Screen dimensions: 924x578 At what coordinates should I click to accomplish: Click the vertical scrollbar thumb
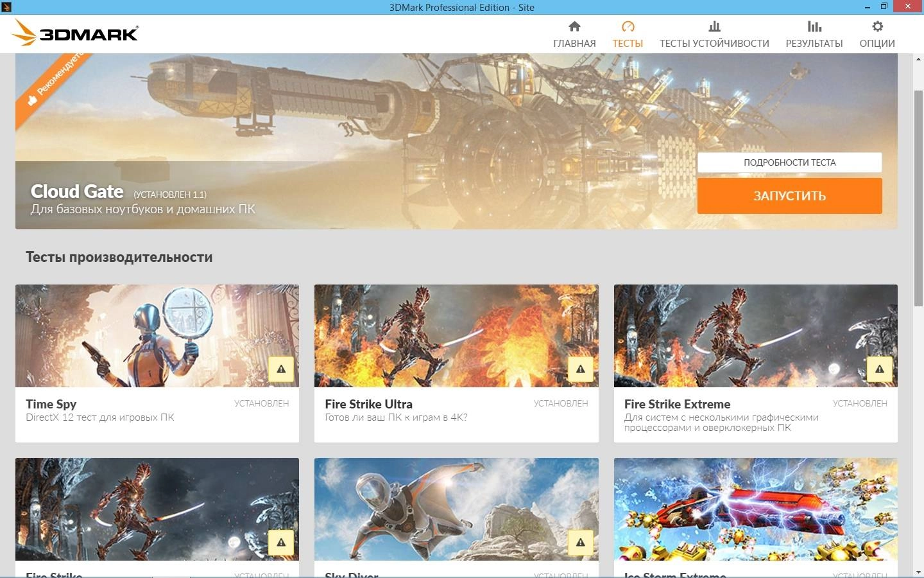(x=918, y=199)
